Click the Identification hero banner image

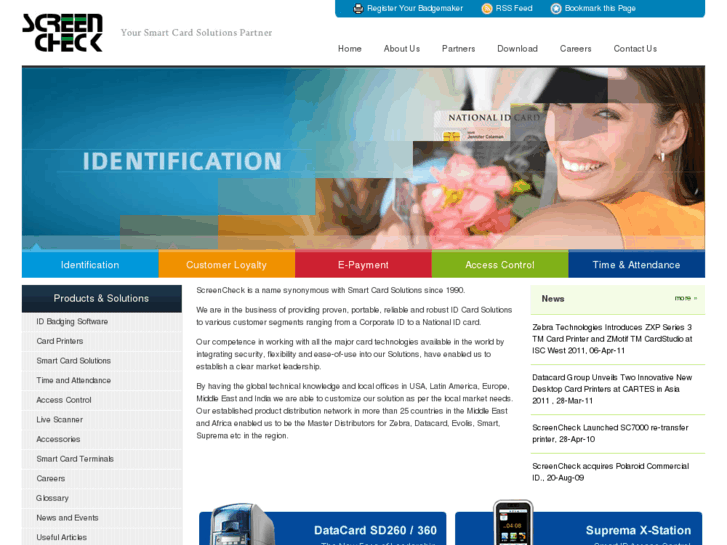tap(364, 158)
